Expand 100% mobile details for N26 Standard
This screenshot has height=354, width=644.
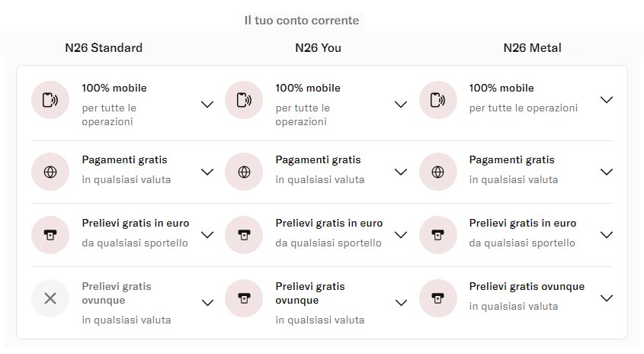(x=207, y=105)
